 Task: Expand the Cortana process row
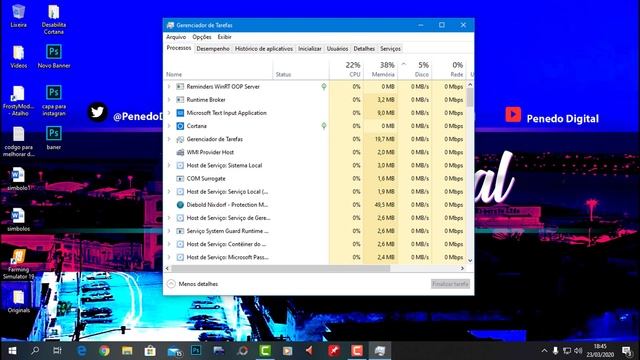coord(169,126)
